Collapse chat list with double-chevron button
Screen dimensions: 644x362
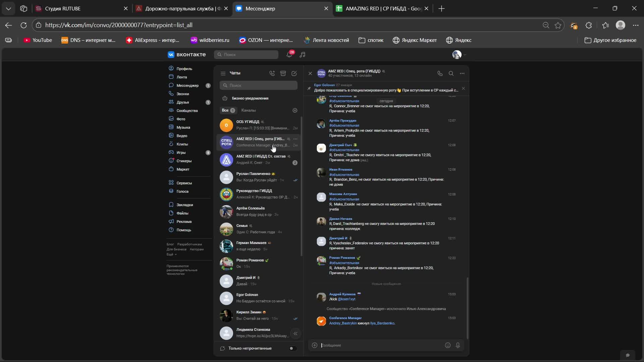point(296,334)
